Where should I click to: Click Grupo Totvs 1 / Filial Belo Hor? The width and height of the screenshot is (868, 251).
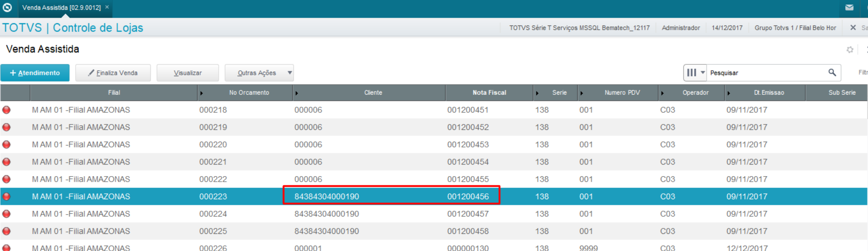795,28
